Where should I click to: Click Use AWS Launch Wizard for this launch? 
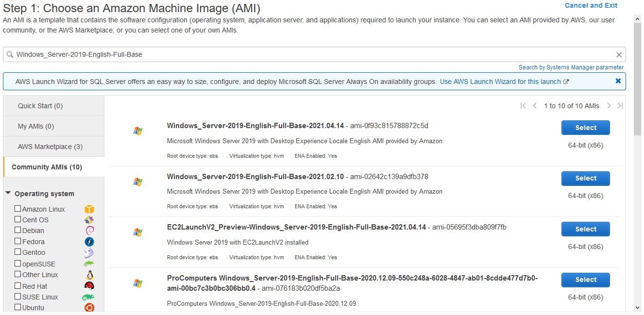point(500,82)
